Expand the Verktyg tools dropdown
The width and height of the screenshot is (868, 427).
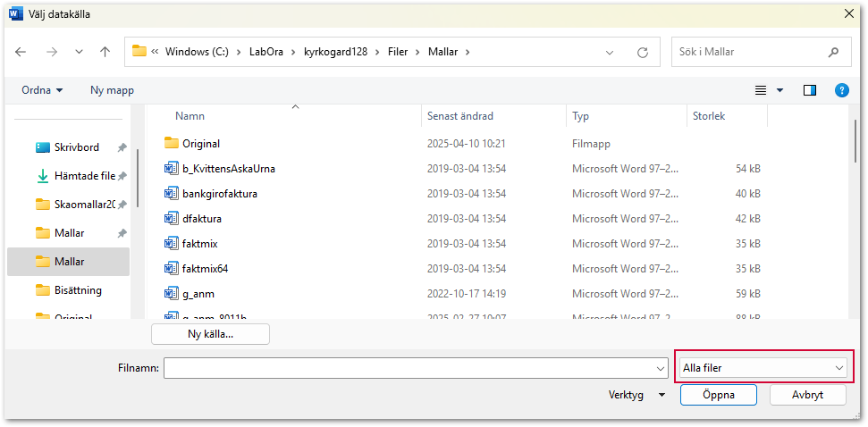(x=636, y=394)
